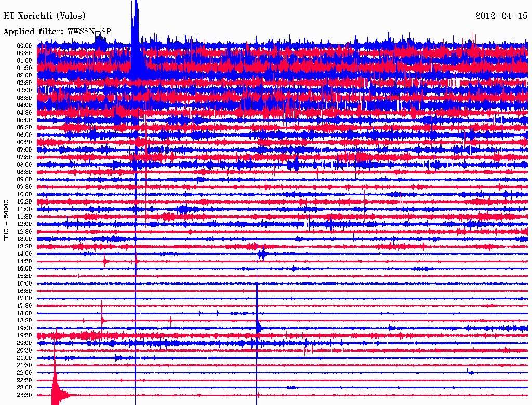Viewport: 532px width, 405px height.
Task: Select the 17:30 time label
Action: (24, 306)
